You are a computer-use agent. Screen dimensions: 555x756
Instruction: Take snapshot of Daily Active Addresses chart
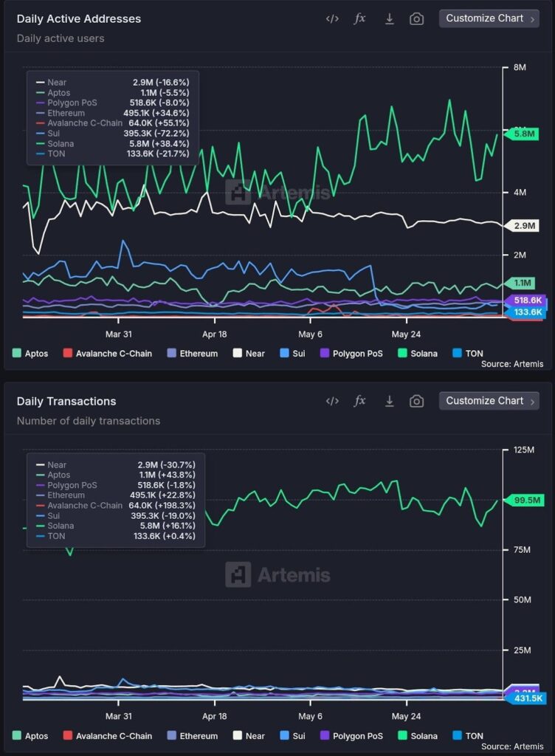(x=417, y=18)
